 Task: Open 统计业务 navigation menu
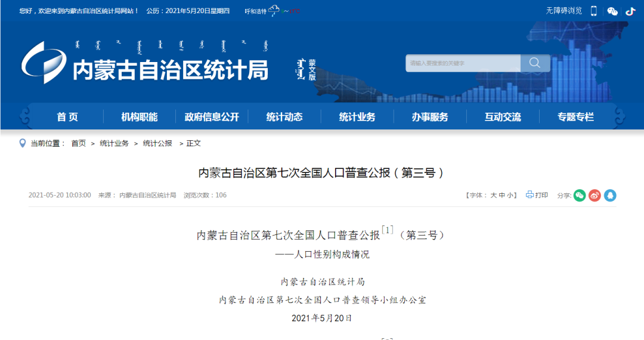357,117
